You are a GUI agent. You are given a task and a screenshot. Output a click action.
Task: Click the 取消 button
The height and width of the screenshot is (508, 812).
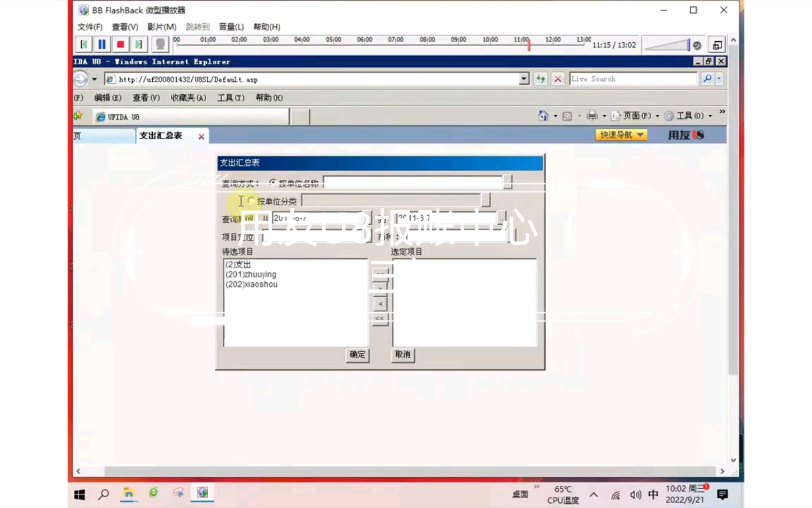(x=403, y=355)
